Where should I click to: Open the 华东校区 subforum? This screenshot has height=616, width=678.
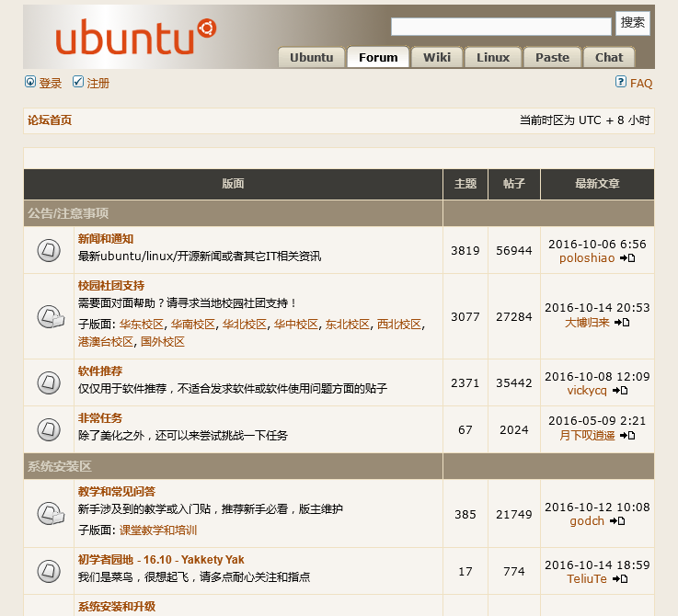click(142, 325)
